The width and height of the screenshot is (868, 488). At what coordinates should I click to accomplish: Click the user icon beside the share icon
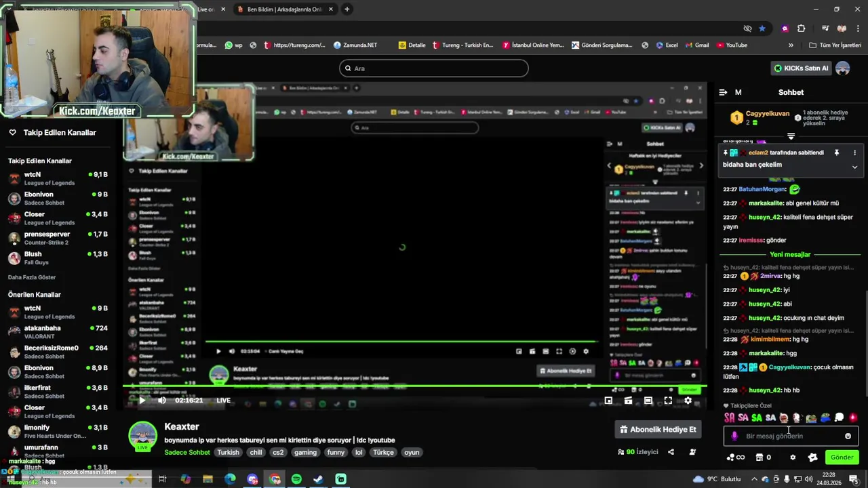[692, 452]
